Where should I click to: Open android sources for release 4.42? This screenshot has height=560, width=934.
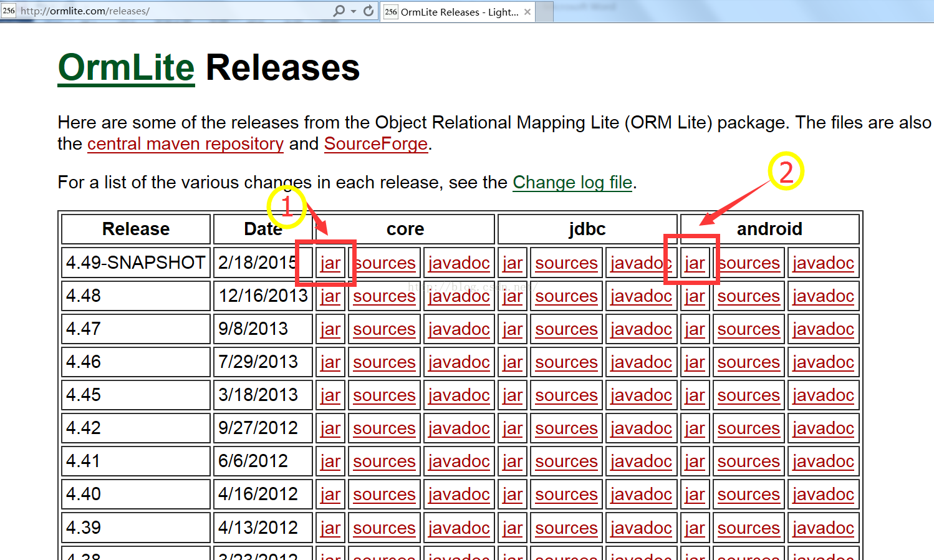(x=748, y=428)
